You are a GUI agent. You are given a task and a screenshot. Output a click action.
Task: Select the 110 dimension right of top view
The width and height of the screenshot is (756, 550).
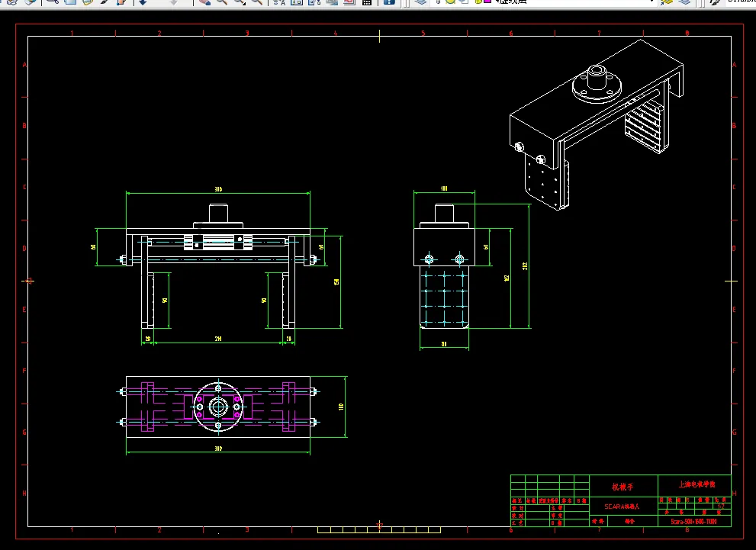click(341, 407)
